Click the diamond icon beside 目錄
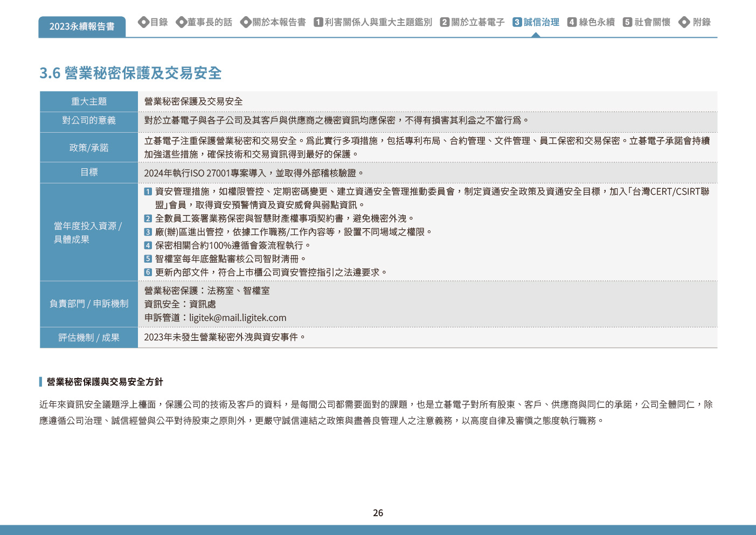Screen dimensions: 756x535 tap(143, 22)
